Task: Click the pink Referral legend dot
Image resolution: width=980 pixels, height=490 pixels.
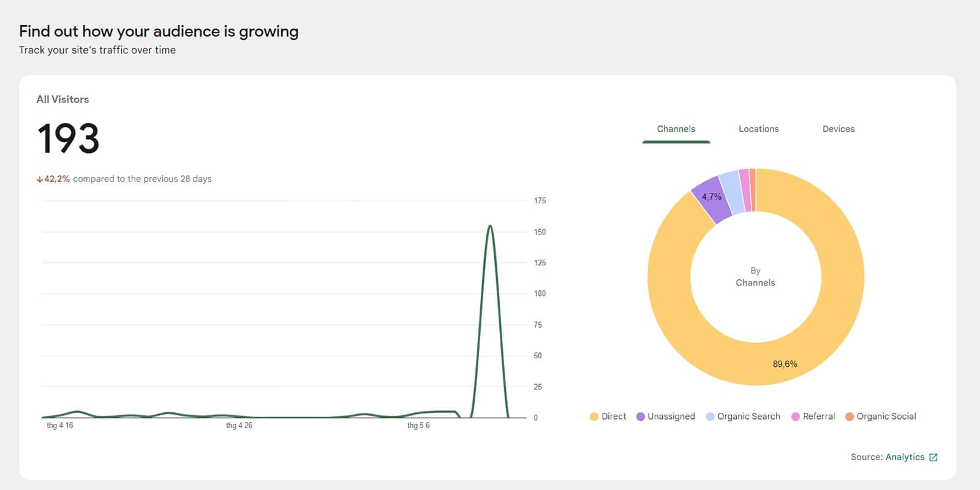Action: 795,417
